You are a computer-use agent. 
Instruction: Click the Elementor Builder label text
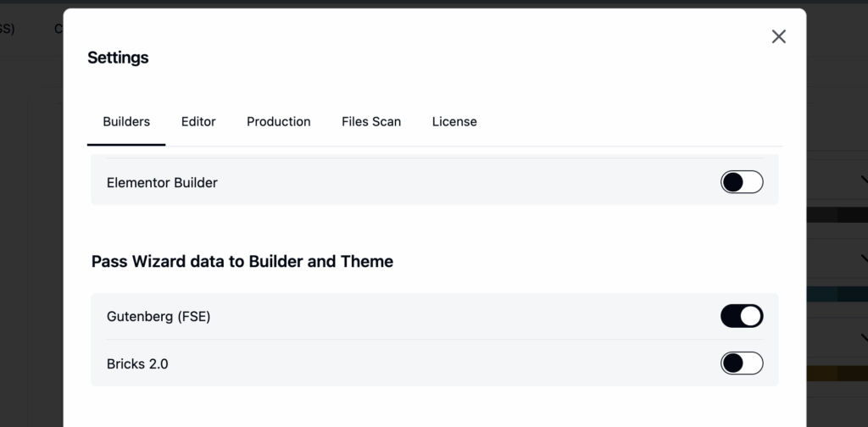coord(162,182)
